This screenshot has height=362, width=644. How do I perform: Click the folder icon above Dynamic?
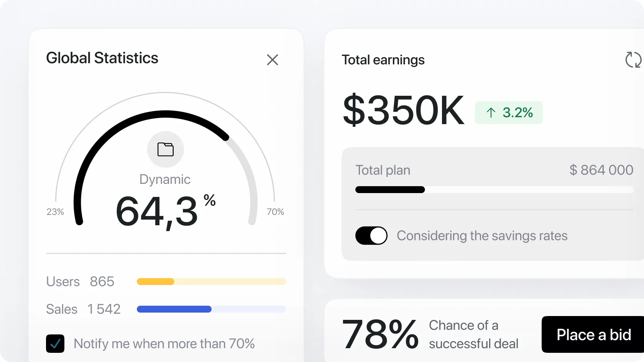click(166, 149)
